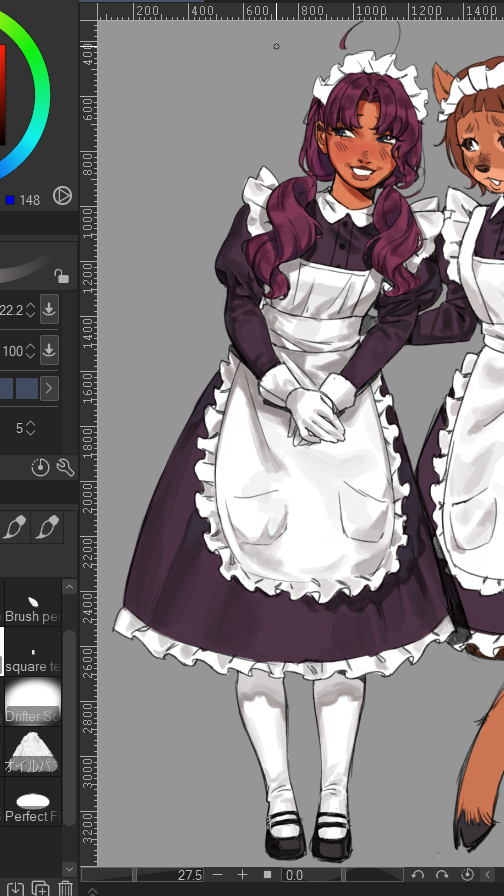Click the trash delete sub tool icon
Screen dimensions: 504x896
coord(66,888)
